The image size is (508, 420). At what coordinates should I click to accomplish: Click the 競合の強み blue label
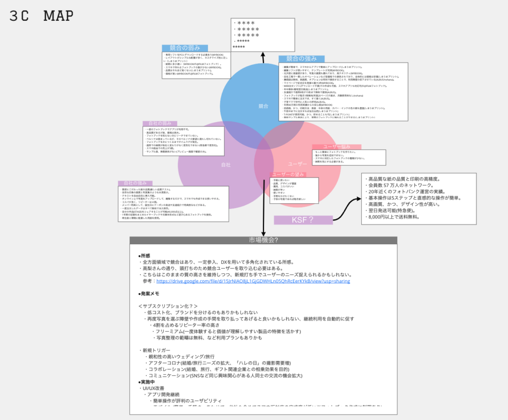302,59
